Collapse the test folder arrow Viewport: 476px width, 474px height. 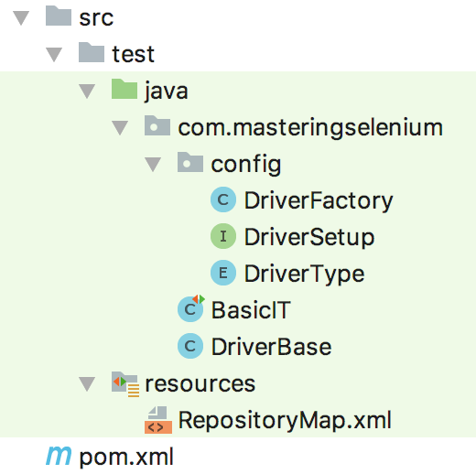point(54,55)
